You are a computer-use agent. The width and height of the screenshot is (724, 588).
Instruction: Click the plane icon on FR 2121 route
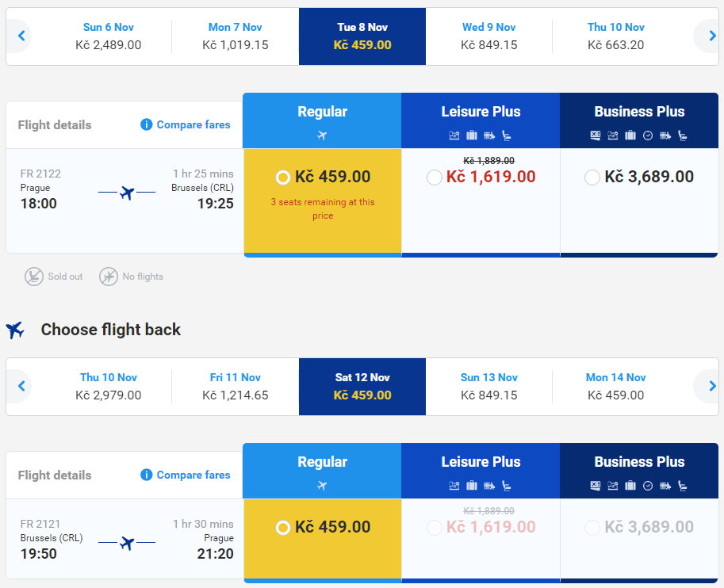[127, 544]
